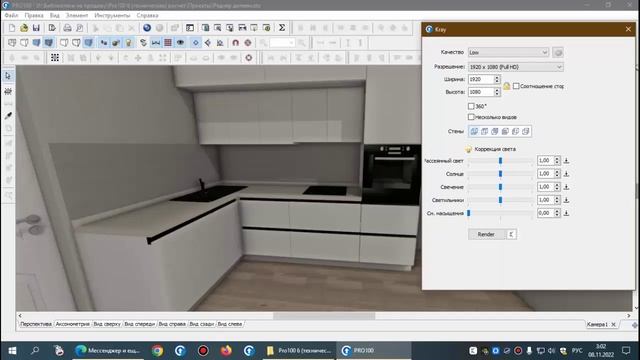Enable the Несколько видов checkbox
This screenshot has height=360, width=640.
[471, 117]
